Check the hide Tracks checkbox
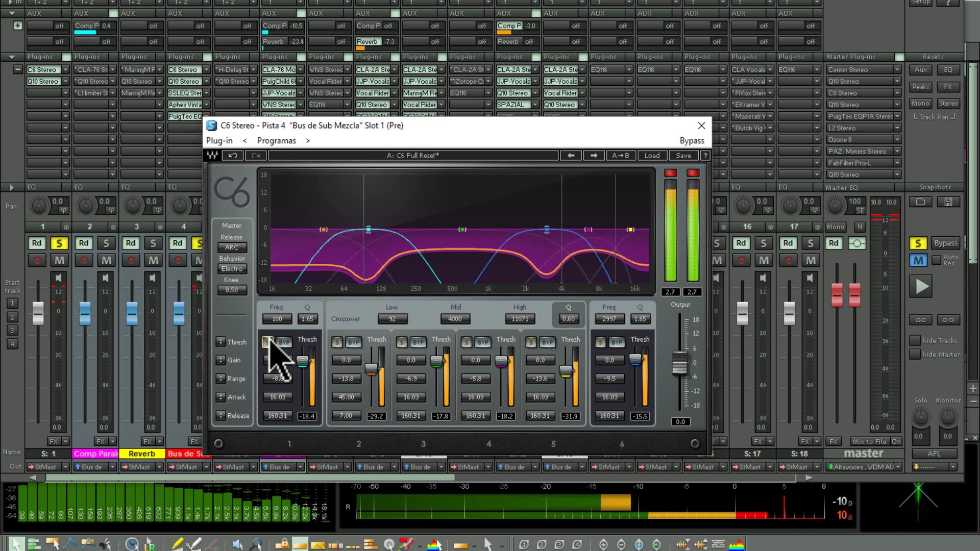Image resolution: width=980 pixels, height=551 pixels. 915,340
